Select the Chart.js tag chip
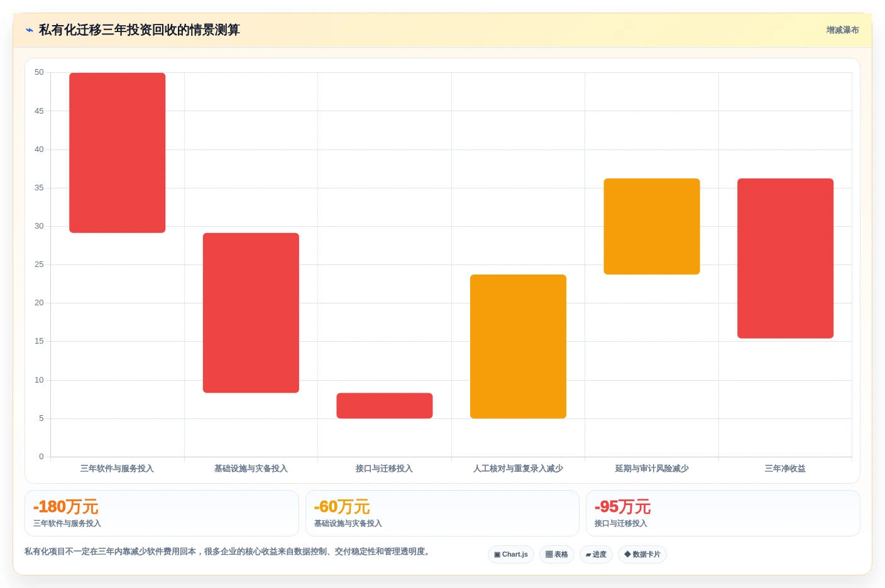The width and height of the screenshot is (885, 588). coord(511,554)
